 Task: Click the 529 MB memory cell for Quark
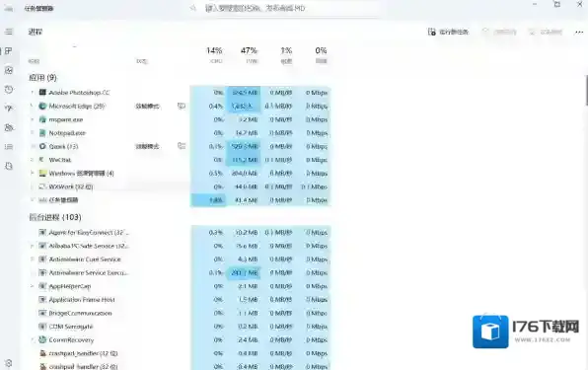coord(244,146)
